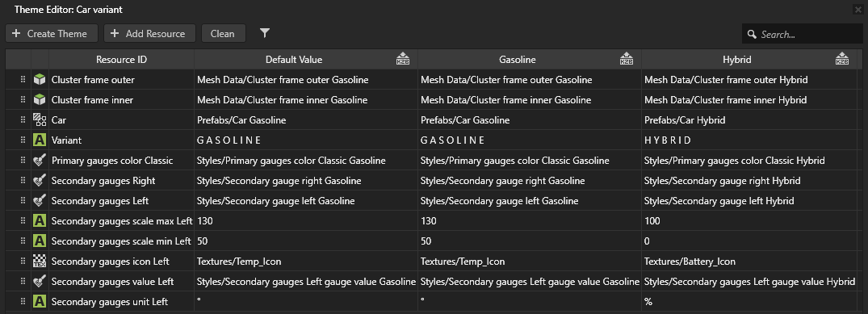Select Secondary gauges icon Left resource name
This screenshot has height=314, width=868.
(110, 262)
